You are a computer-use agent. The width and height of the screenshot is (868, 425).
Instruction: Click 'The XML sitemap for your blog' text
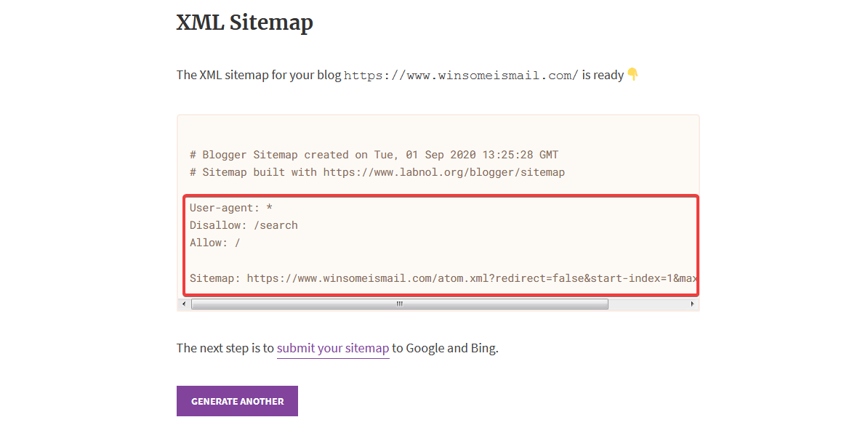(259, 75)
